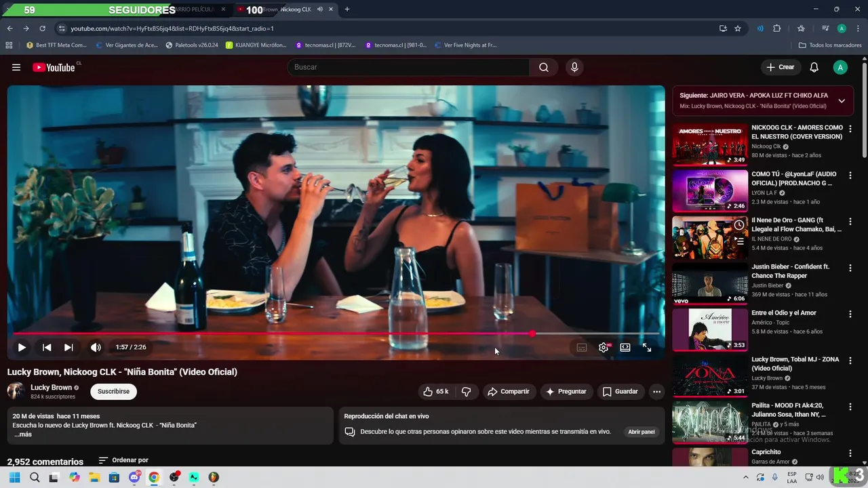The height and width of the screenshot is (488, 868).
Task: Subscribe to Lucky Brown channel
Action: point(113,391)
